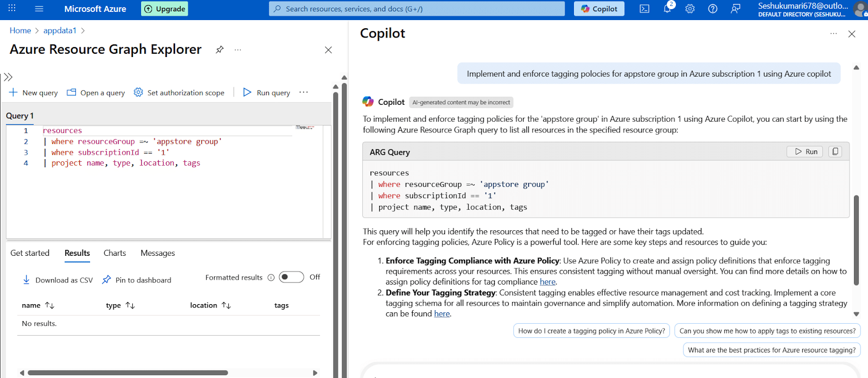Open the Azure portal apps grid icon
Image resolution: width=868 pixels, height=378 pixels.
(x=12, y=9)
